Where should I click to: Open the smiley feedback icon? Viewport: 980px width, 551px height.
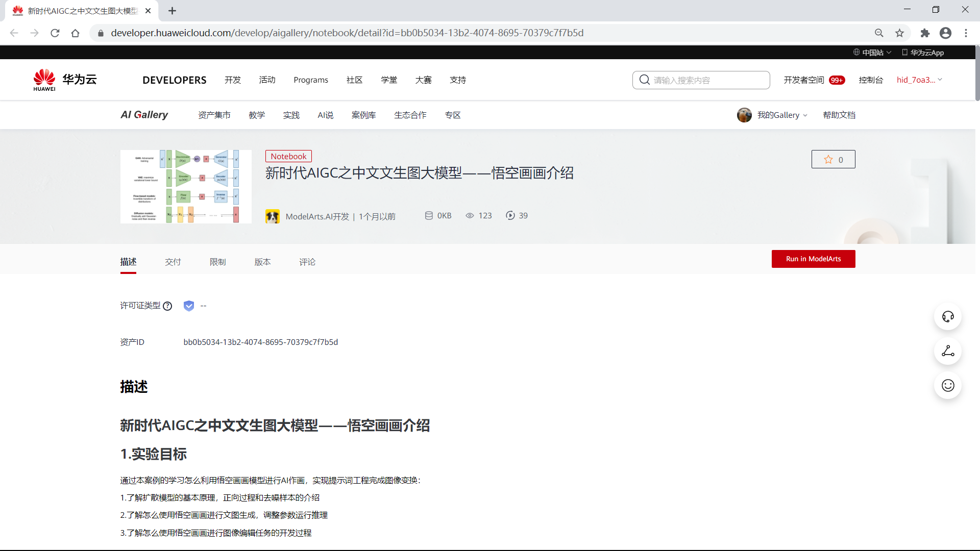coord(948,386)
